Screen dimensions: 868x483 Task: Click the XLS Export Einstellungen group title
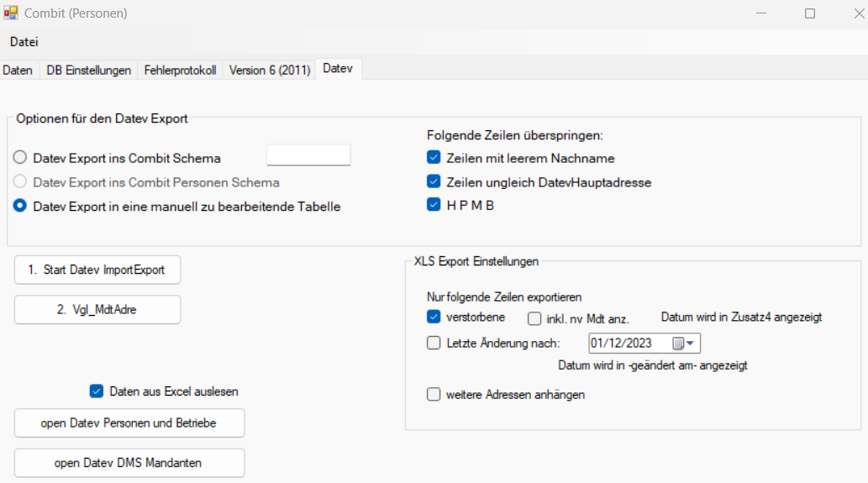[476, 261]
